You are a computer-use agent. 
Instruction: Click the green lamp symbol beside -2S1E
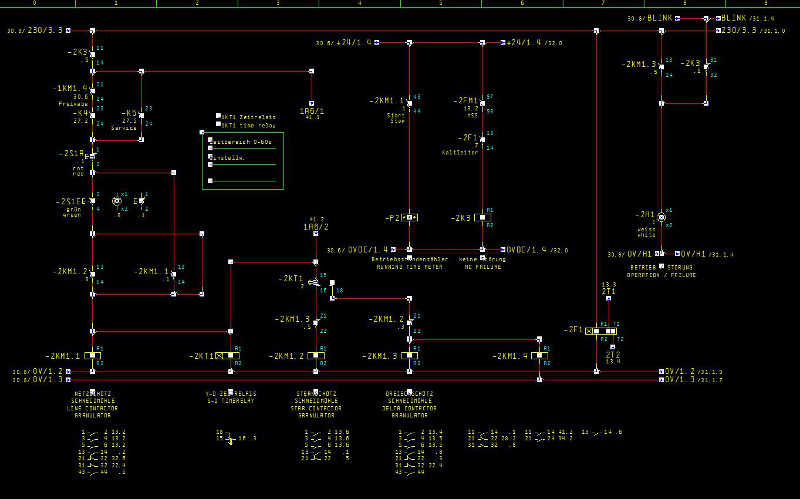click(x=116, y=201)
